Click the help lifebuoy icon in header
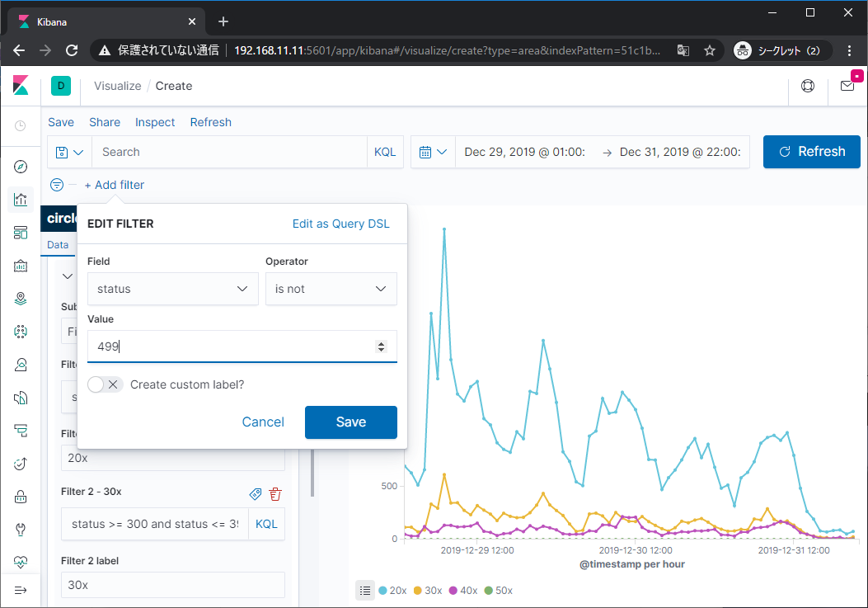The image size is (868, 608). 808,86
